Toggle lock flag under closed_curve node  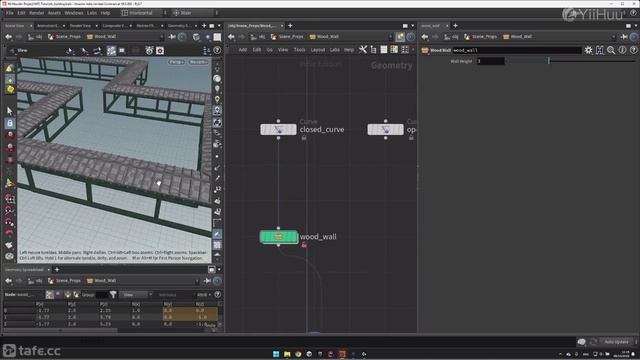click(304, 138)
